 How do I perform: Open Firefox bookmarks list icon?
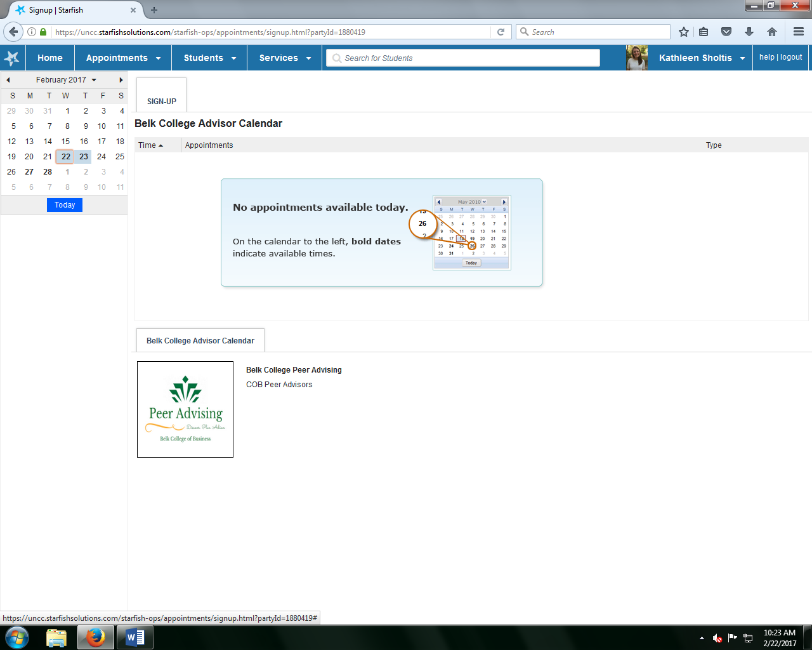pyautogui.click(x=704, y=32)
